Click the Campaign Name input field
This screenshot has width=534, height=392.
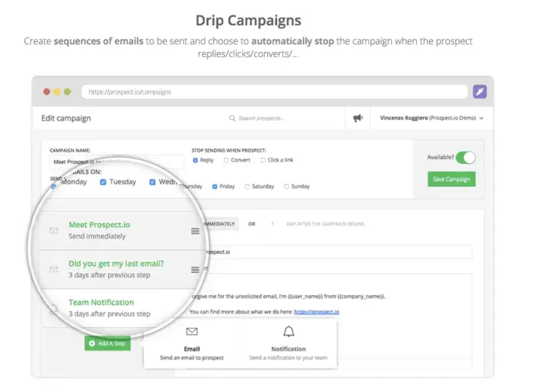(117, 162)
